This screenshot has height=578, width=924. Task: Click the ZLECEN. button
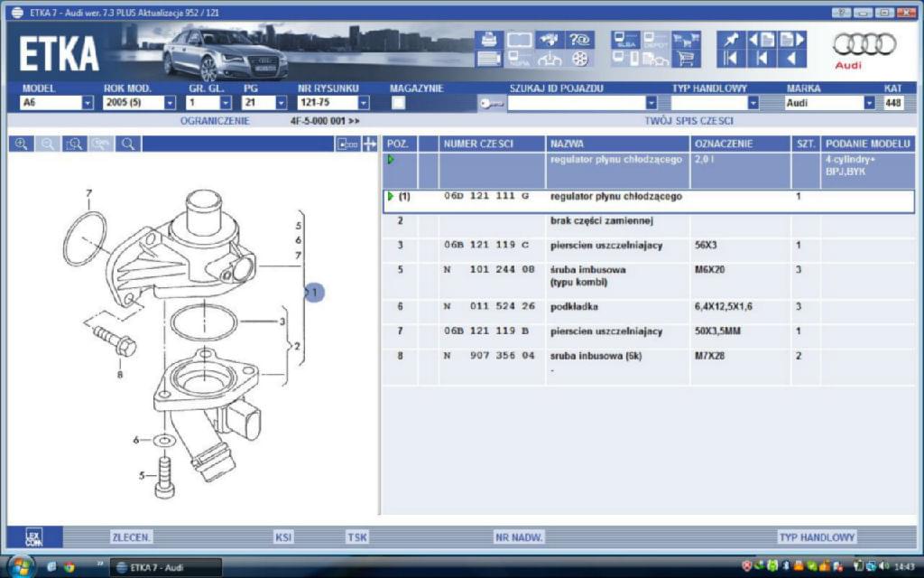[132, 537]
